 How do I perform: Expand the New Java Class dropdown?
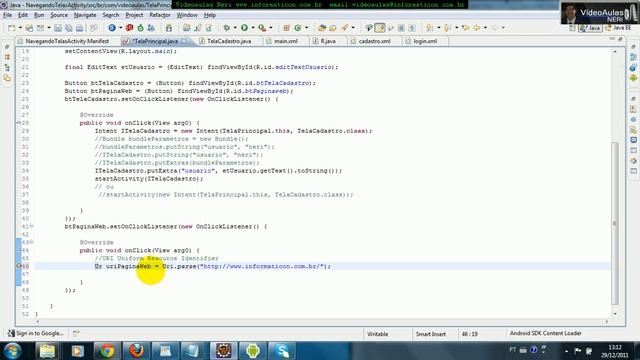306,28
